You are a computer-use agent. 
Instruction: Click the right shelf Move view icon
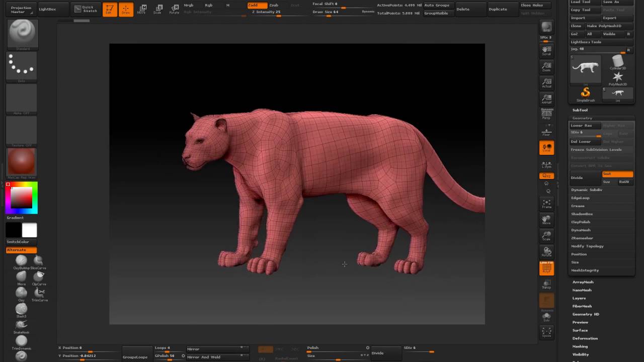pyautogui.click(x=546, y=220)
